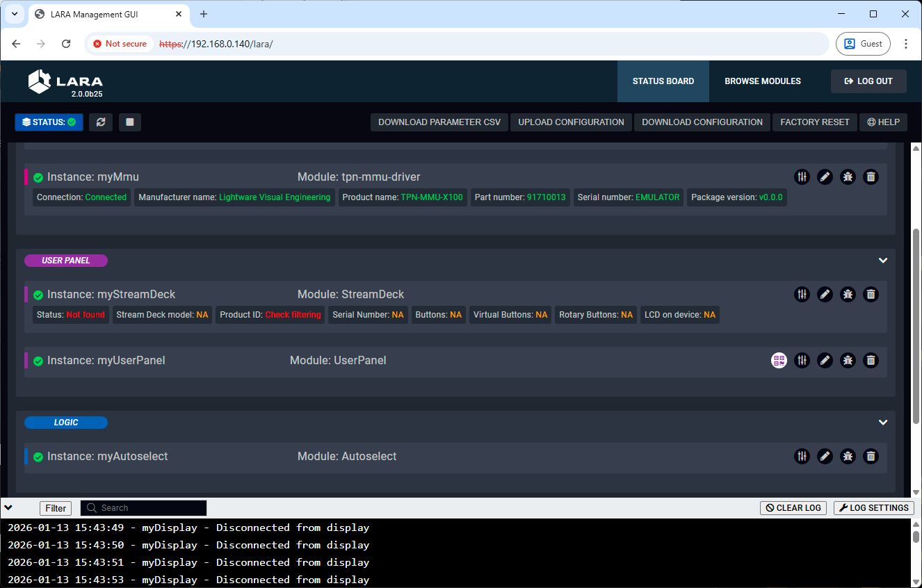Click the DOWNLOAD PARAMETER CSV button
This screenshot has width=922, height=588.
point(439,122)
